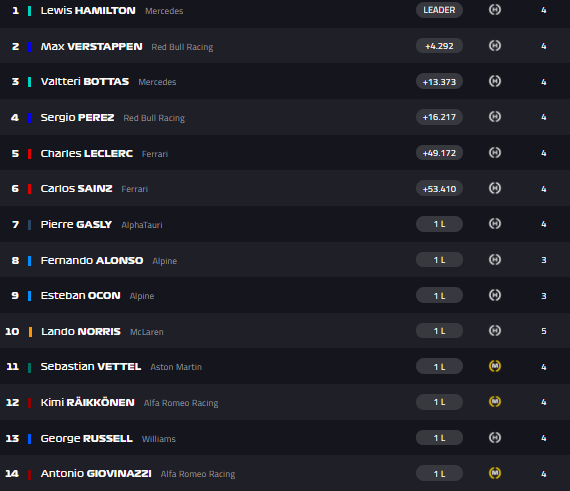The height and width of the screenshot is (491, 570).
Task: Click Gasly's 1 L gap badge
Action: point(439,224)
